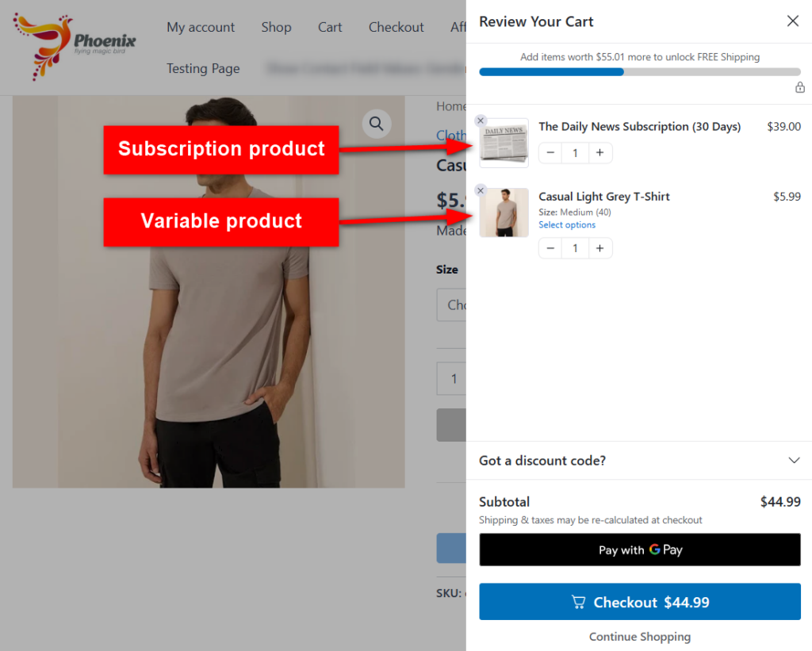Increase quantity of Casual Light Grey T-Shirt
812x651 pixels.
tap(600, 248)
